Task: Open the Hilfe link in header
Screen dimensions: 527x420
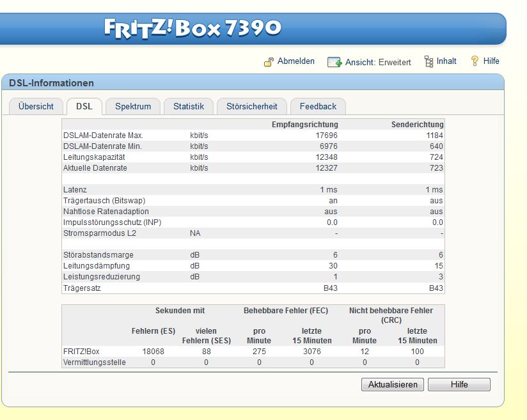Action: [491, 61]
